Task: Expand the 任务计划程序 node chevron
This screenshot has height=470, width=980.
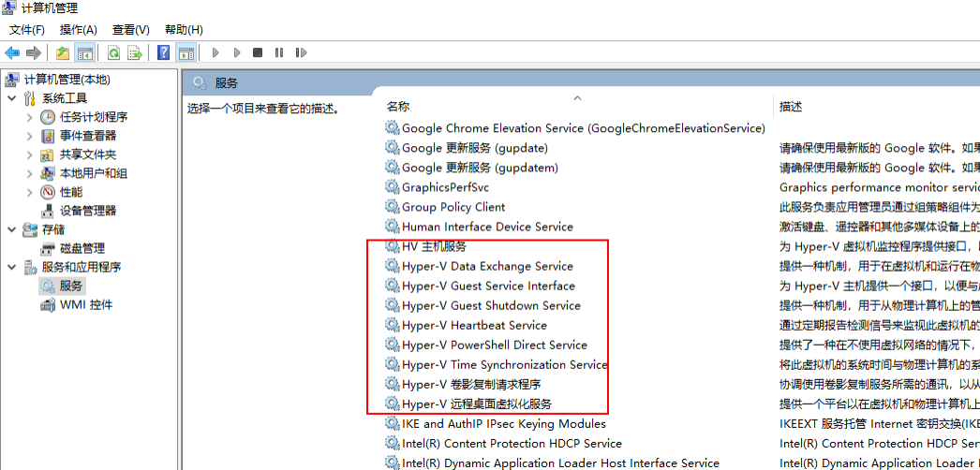Action: click(29, 117)
